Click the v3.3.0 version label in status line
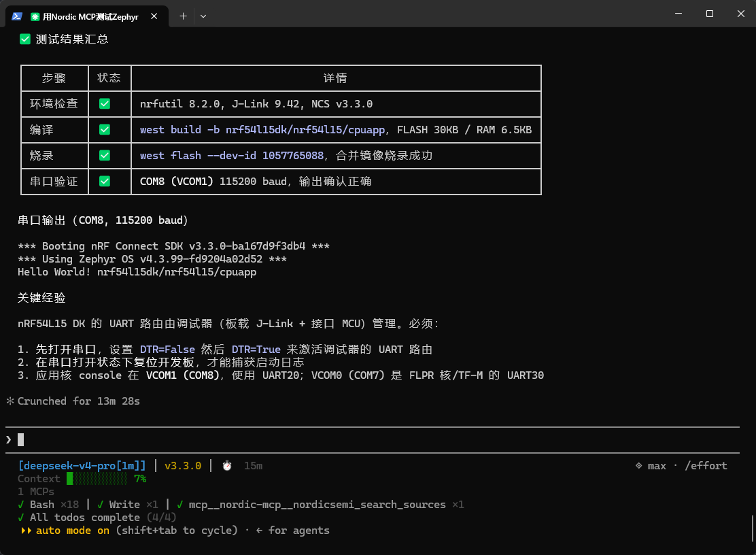This screenshot has width=756, height=555. click(x=183, y=466)
